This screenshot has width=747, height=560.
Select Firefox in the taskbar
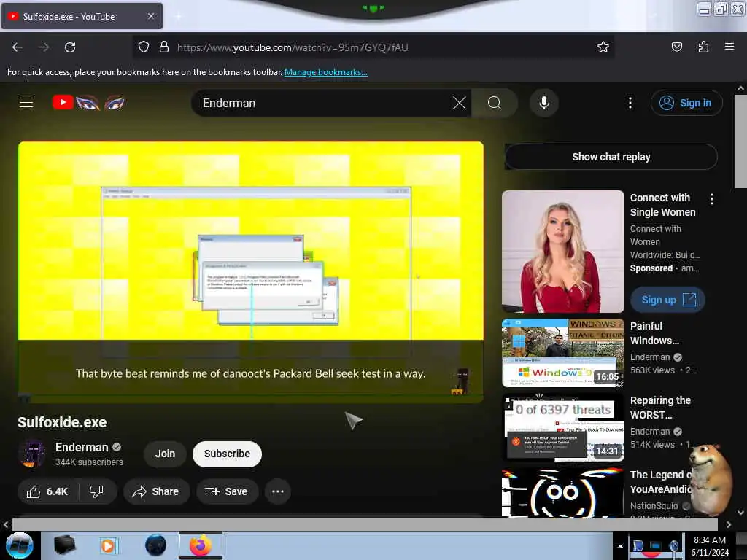tap(201, 545)
